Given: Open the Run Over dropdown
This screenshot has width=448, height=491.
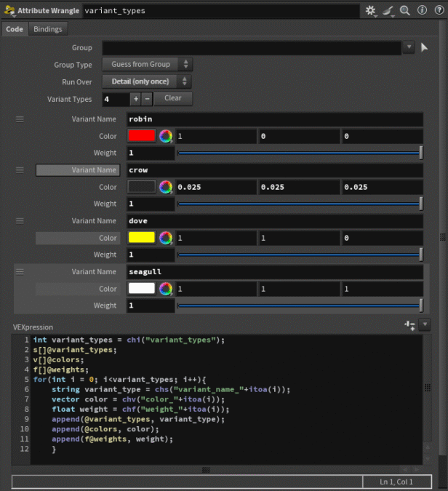Looking at the screenshot, I should (x=147, y=81).
